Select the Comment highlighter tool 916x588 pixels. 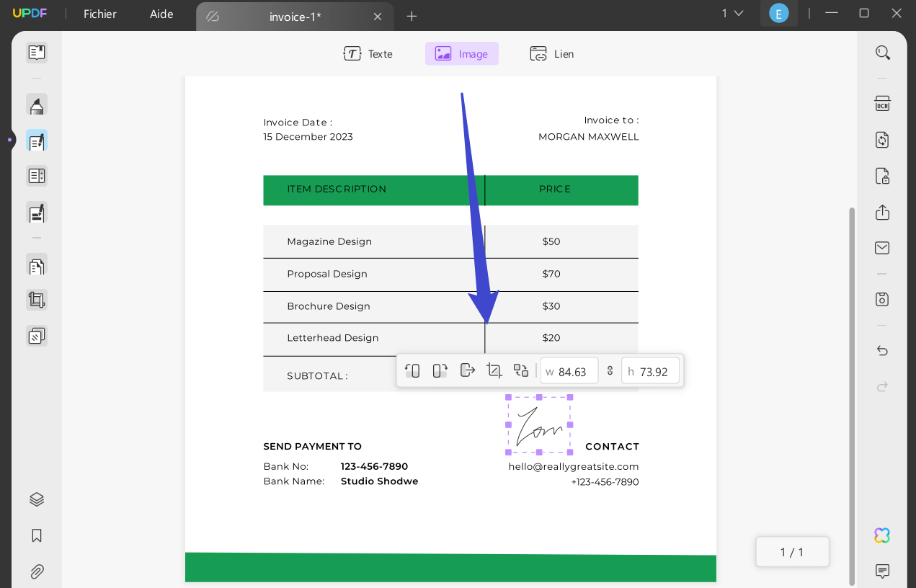pos(37,104)
